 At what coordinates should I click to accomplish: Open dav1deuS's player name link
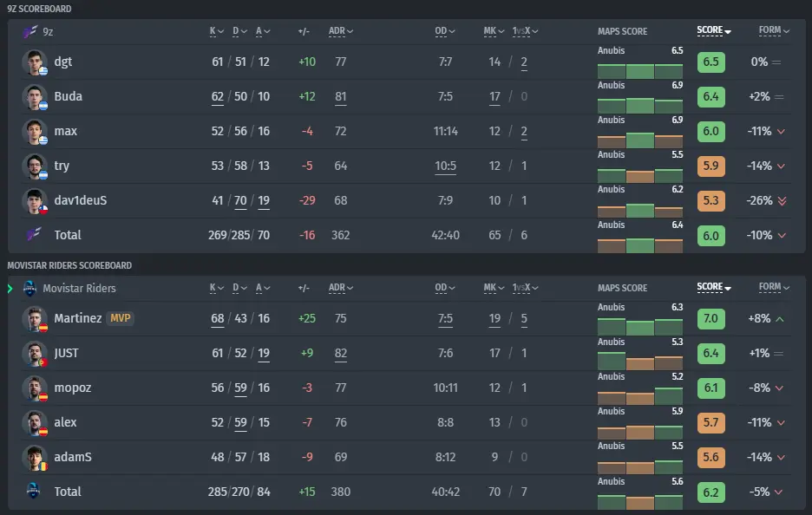[x=81, y=201]
